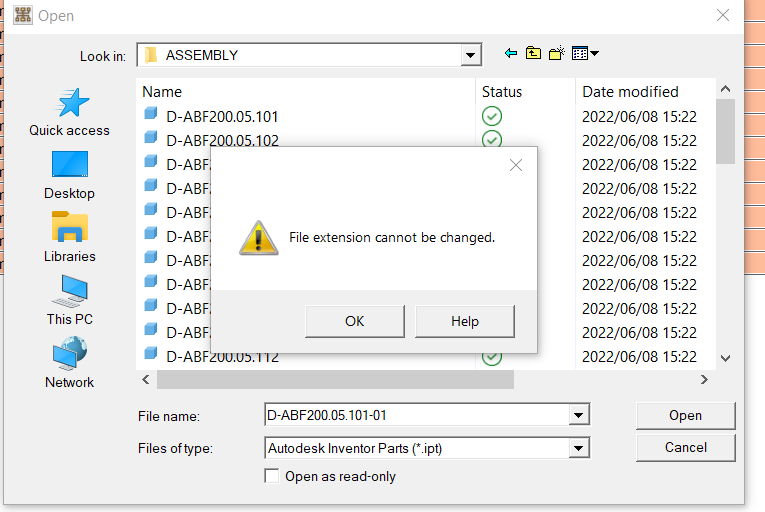
Task: Click OK in the warning dialog
Action: 354,321
